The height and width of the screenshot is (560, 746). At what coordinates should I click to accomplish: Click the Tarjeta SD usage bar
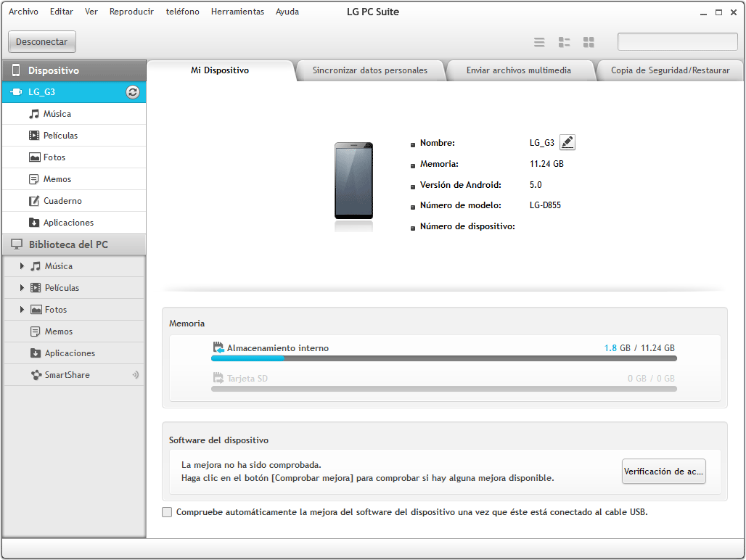[x=444, y=389]
